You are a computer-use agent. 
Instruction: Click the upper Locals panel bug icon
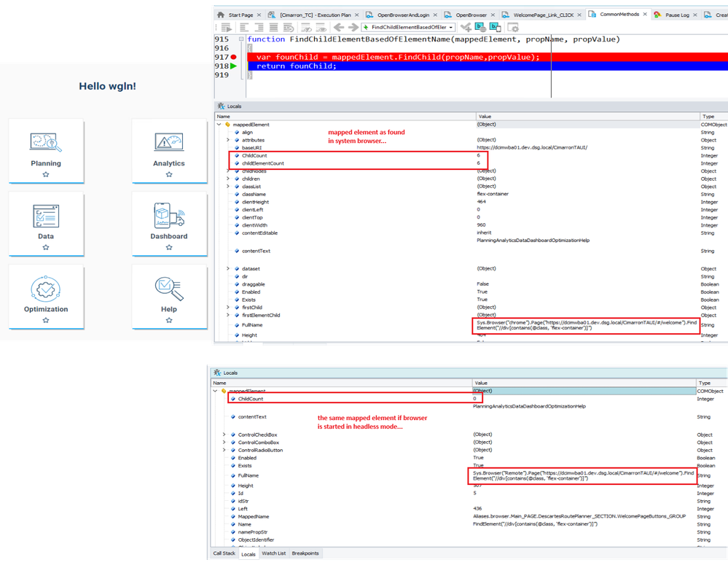tap(221, 106)
